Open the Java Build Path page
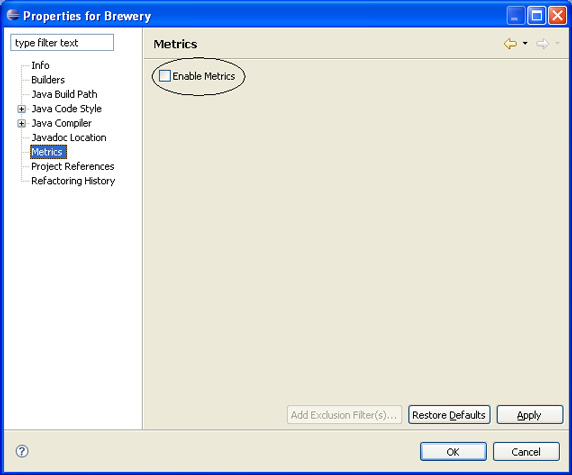572x475 pixels. 64,94
